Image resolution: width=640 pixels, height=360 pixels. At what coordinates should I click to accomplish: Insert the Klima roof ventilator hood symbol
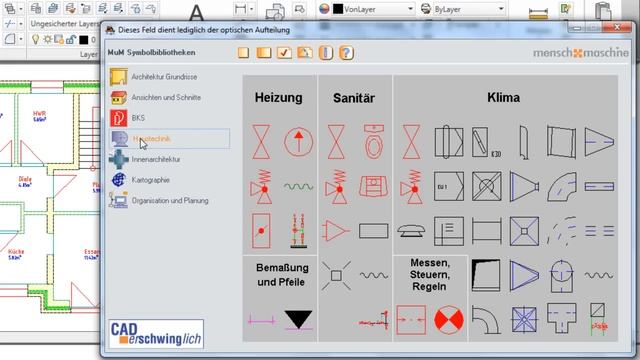(x=411, y=231)
